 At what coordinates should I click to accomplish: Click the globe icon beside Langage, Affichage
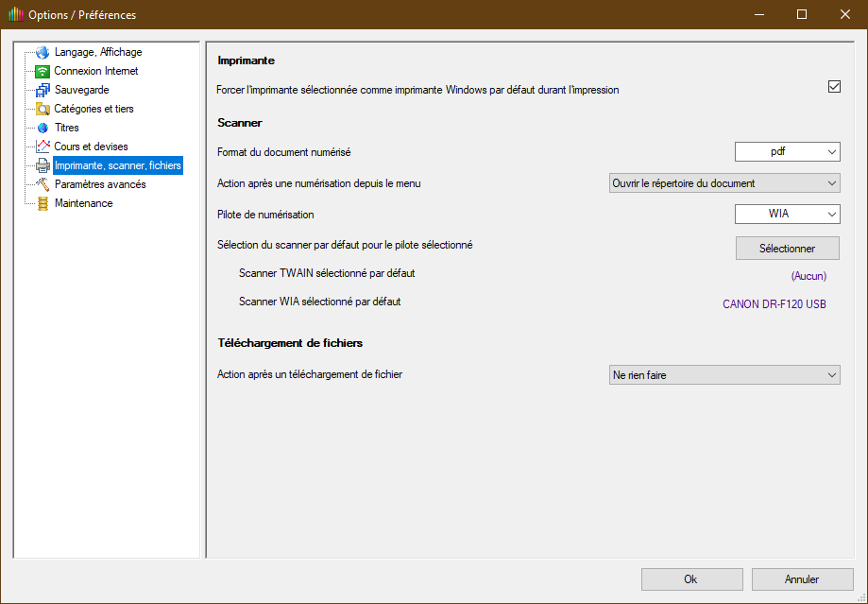point(43,53)
